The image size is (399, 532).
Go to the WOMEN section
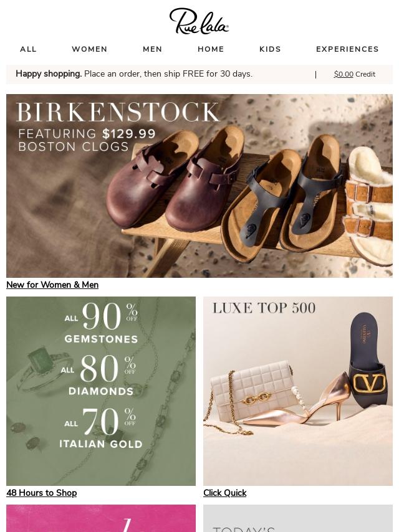pos(89,49)
